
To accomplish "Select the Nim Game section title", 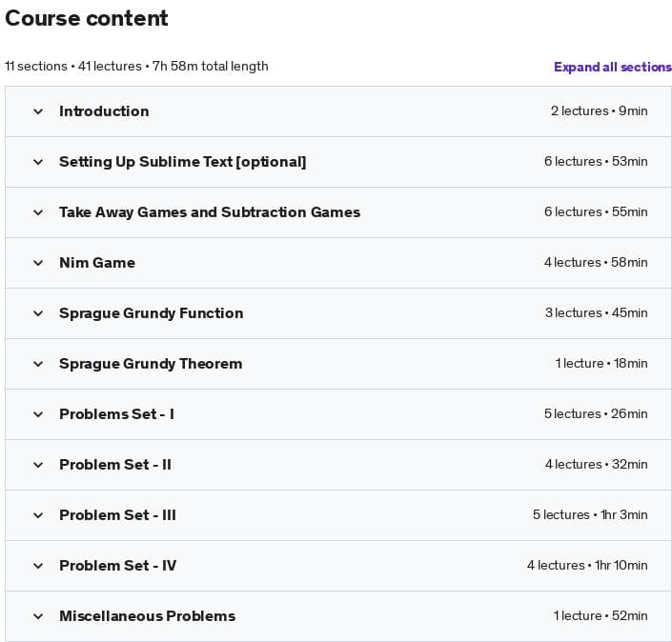I will 97,263.
